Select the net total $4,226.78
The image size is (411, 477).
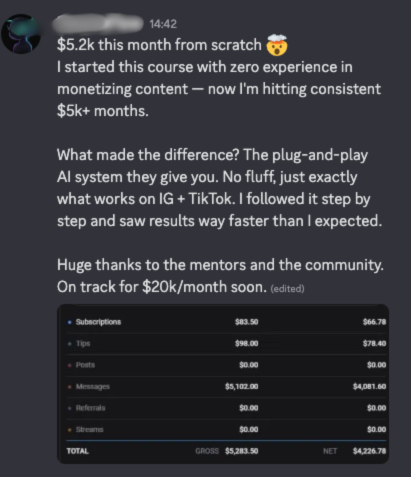point(370,451)
